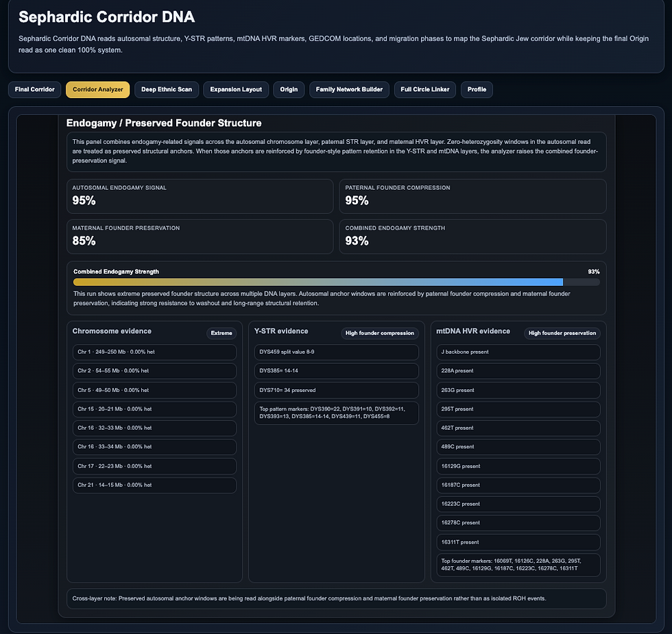Click the Cross-layer note text box
The width and height of the screenshot is (672, 634).
[337, 599]
